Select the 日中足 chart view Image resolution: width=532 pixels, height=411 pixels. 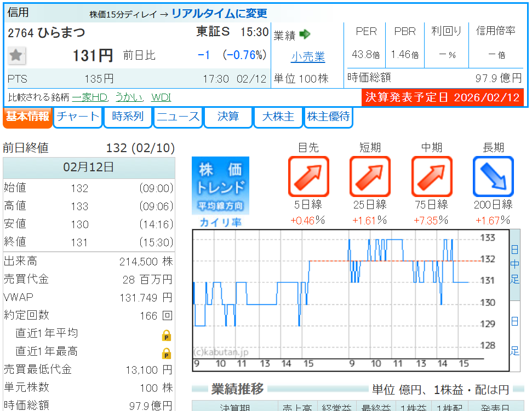click(514, 265)
